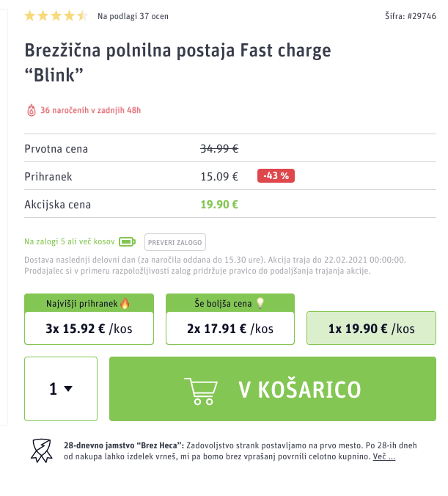This screenshot has width=448, height=496.
Task: Open the Na podlagi 37 ocen reviews
Action: coord(133,16)
